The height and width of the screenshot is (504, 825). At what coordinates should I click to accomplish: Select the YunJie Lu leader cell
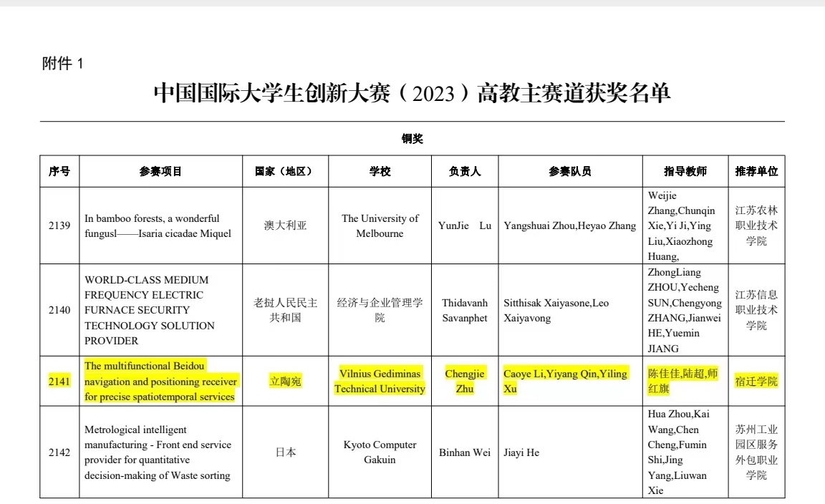465,226
